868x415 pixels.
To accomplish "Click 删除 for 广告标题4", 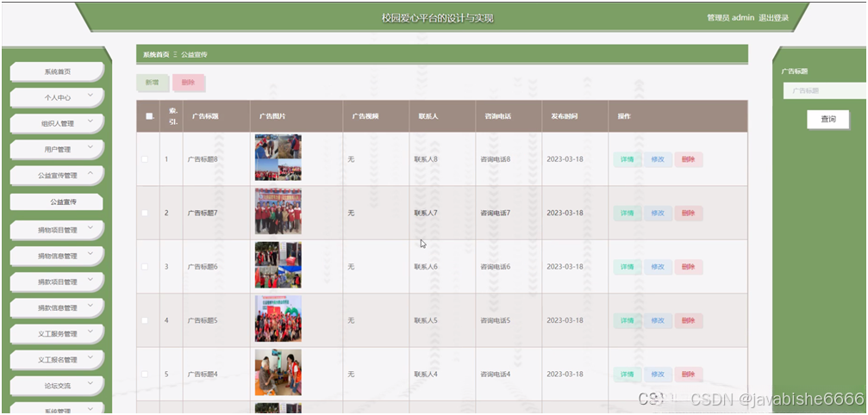I will [x=688, y=375].
